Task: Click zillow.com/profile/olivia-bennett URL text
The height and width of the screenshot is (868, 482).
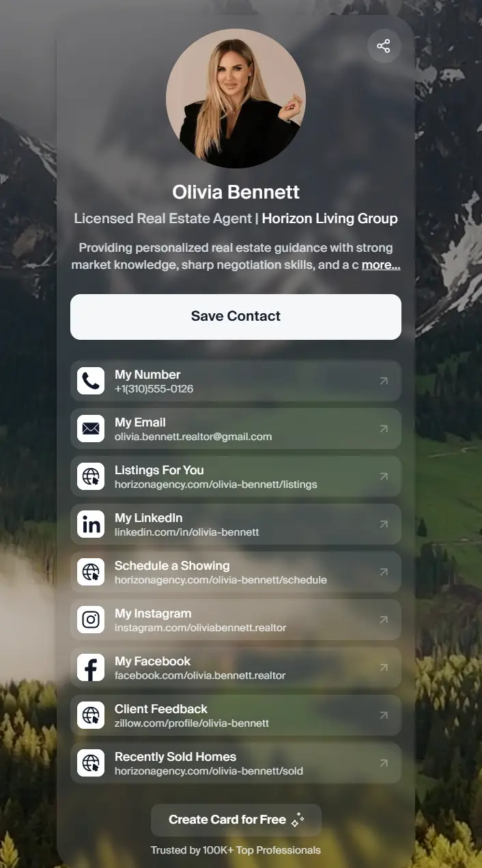Action: pos(192,723)
